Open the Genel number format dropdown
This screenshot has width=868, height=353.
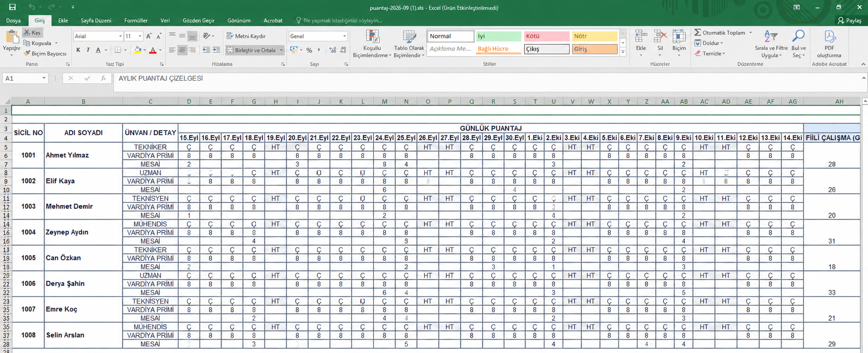pyautogui.click(x=344, y=36)
